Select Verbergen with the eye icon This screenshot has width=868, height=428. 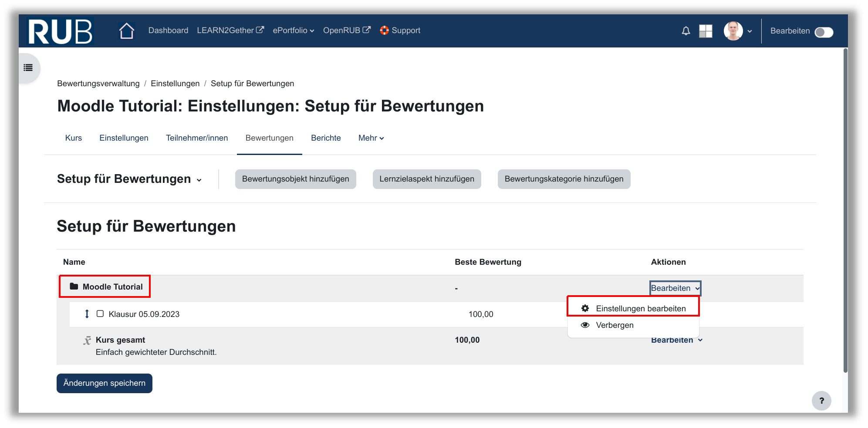(x=614, y=325)
